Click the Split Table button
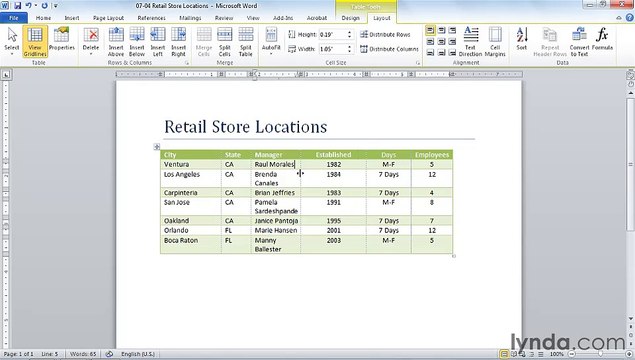The height and width of the screenshot is (360, 635). click(245, 42)
